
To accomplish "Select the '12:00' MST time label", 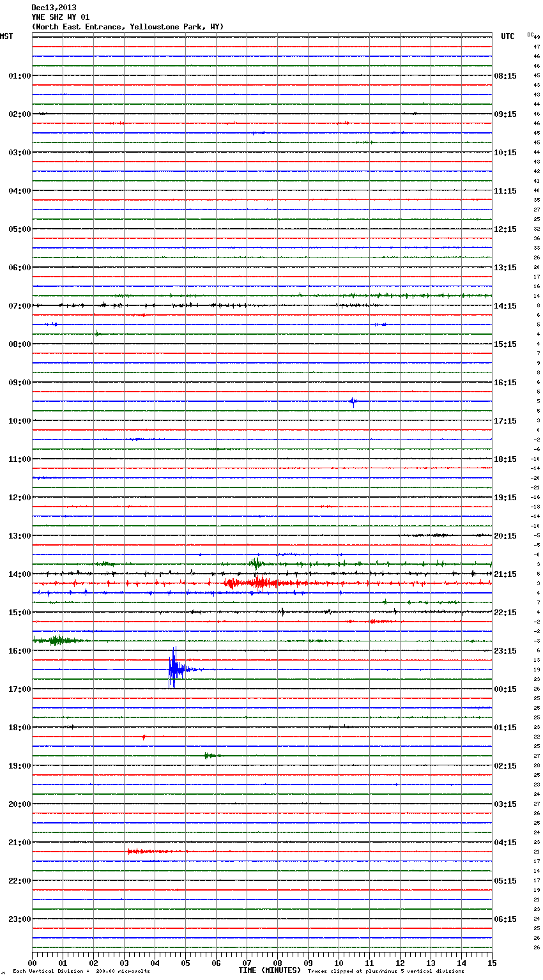I will click(20, 498).
